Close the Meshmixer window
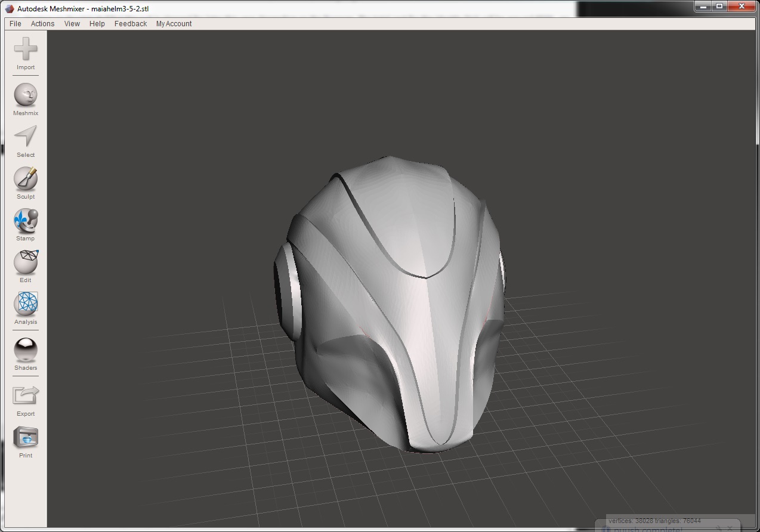 [x=742, y=7]
